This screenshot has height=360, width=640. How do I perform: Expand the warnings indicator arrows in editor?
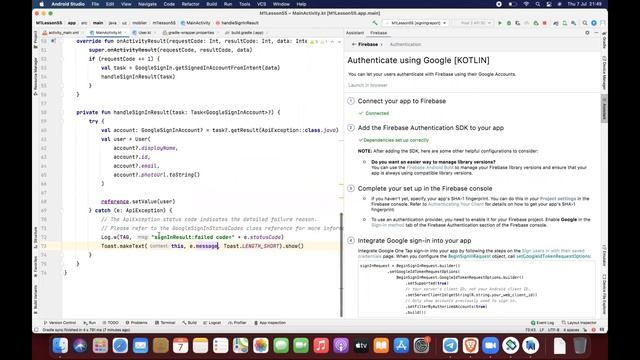[336, 42]
